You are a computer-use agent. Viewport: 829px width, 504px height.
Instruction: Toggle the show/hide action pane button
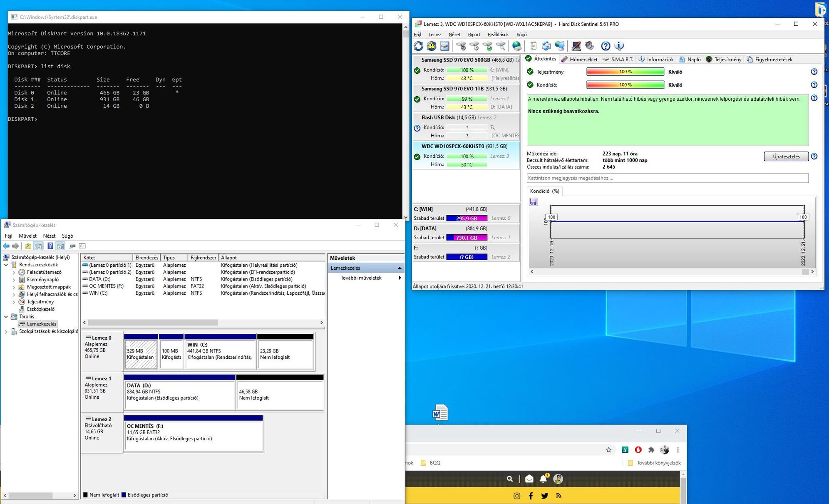tap(60, 246)
